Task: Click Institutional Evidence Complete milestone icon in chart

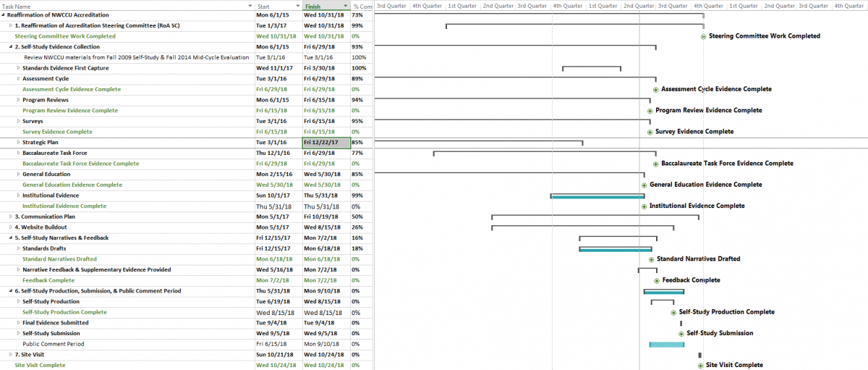Action: pyautogui.click(x=644, y=206)
